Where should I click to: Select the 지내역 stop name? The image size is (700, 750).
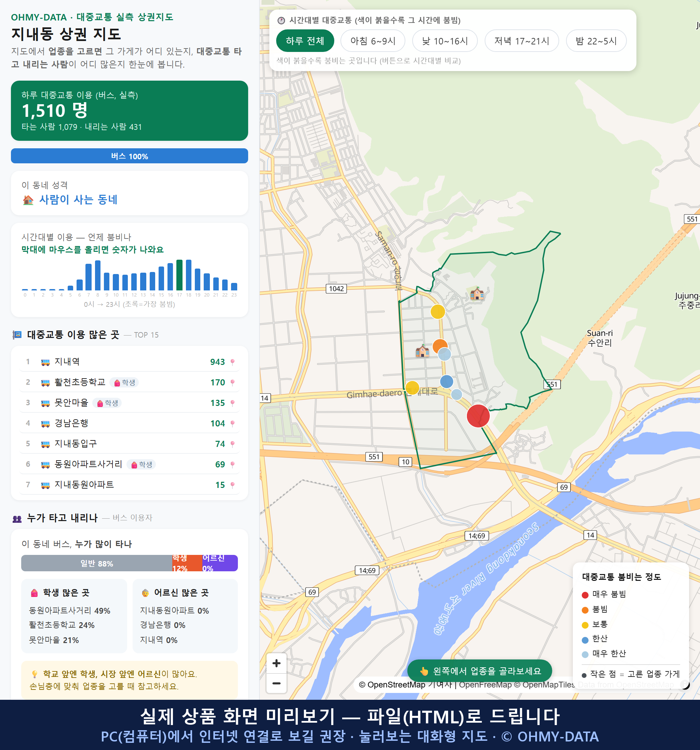tap(67, 362)
